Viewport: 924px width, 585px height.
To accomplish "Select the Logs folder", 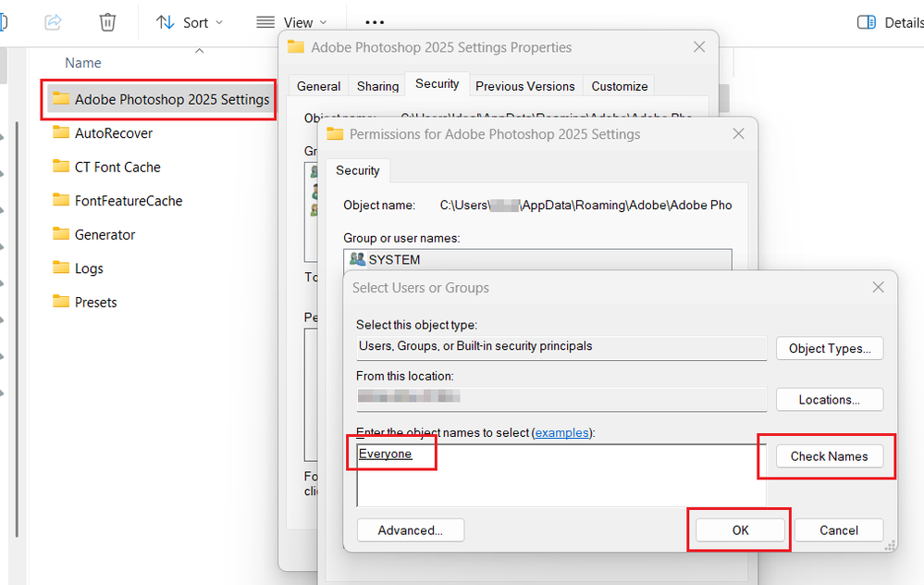I will (77, 268).
